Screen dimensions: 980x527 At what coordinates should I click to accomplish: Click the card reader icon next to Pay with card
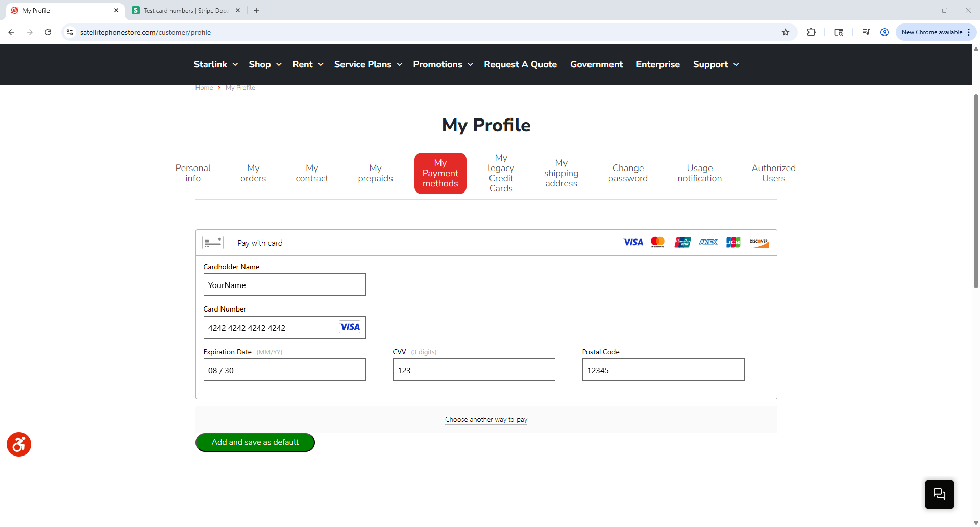pyautogui.click(x=212, y=242)
